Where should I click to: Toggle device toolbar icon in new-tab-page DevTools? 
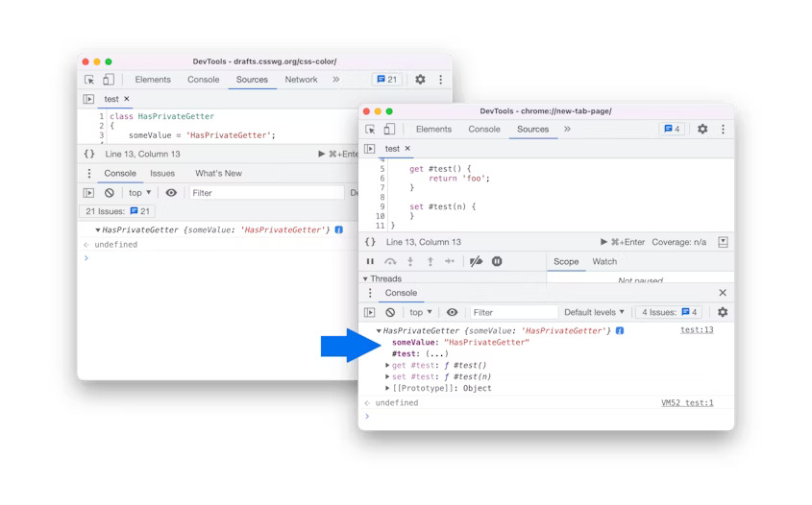tap(389, 130)
